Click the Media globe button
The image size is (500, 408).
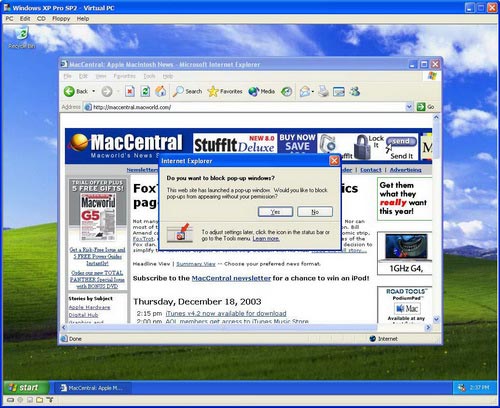pos(262,91)
